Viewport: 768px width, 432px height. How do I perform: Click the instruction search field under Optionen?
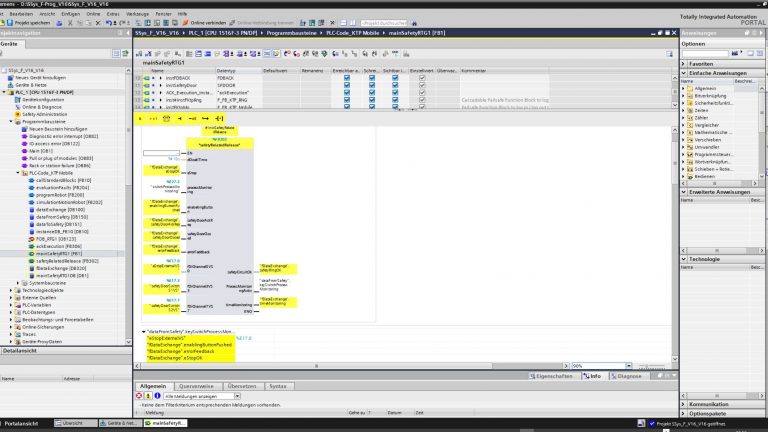705,53
